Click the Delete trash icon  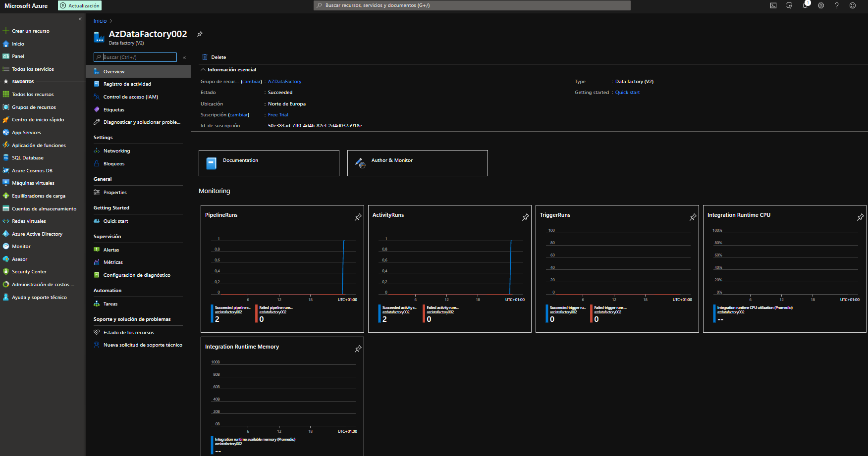205,57
